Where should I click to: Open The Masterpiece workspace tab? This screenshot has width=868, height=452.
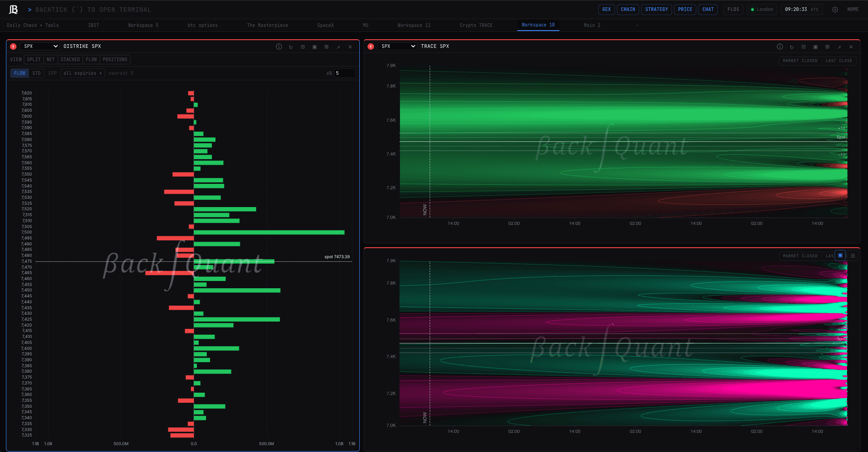click(268, 26)
